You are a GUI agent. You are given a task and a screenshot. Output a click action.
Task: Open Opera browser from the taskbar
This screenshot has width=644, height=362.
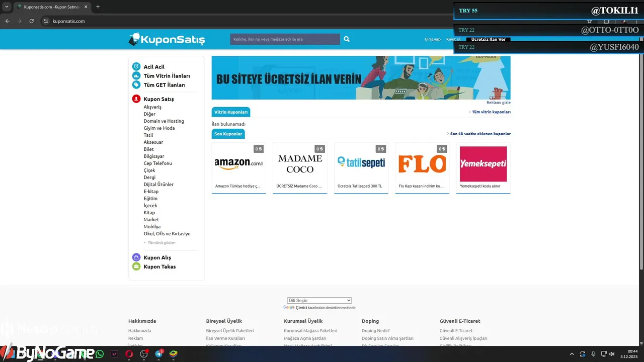click(x=129, y=354)
